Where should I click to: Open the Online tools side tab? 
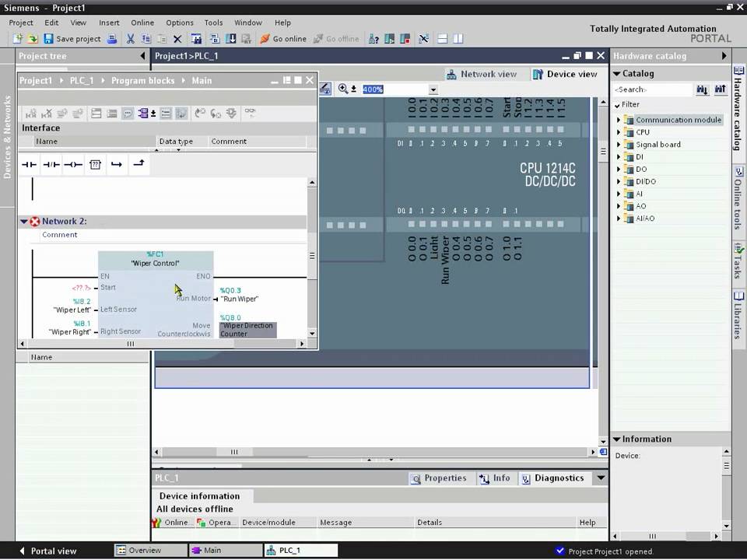738,198
